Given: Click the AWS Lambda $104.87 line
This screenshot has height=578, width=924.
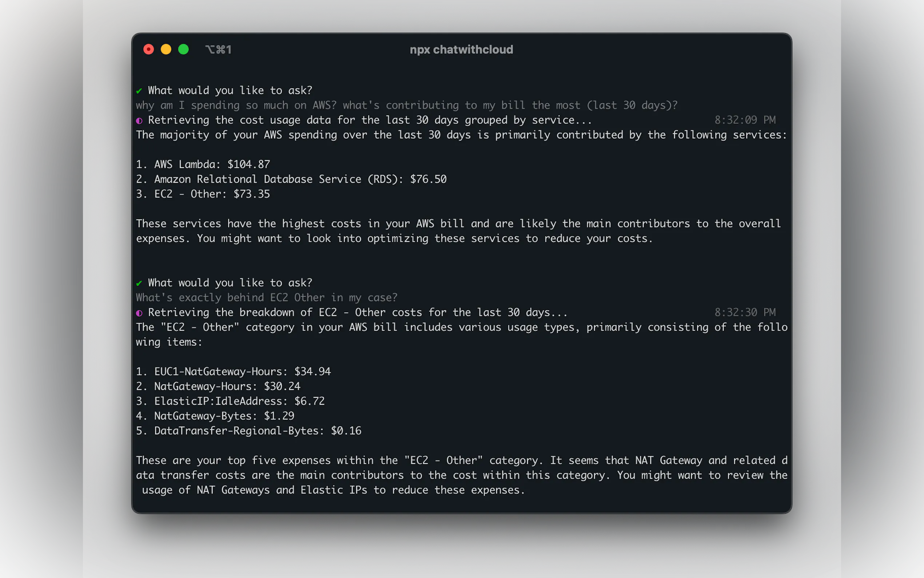Looking at the screenshot, I should (x=203, y=165).
